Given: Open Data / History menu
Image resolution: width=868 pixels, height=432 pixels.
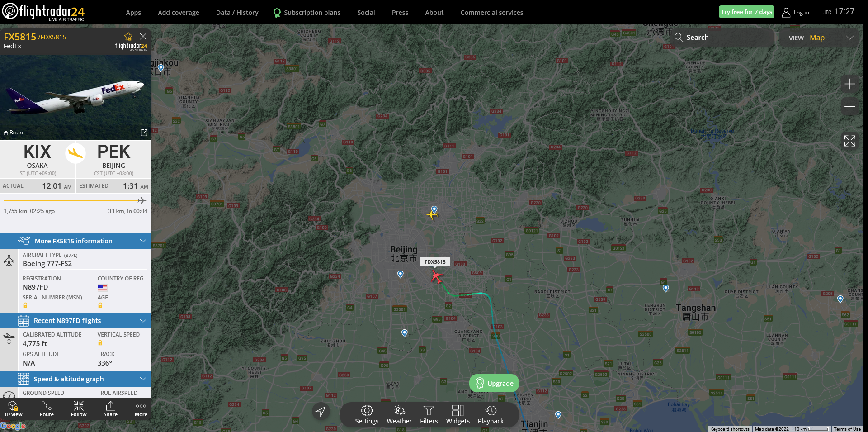Looking at the screenshot, I should click(x=237, y=13).
